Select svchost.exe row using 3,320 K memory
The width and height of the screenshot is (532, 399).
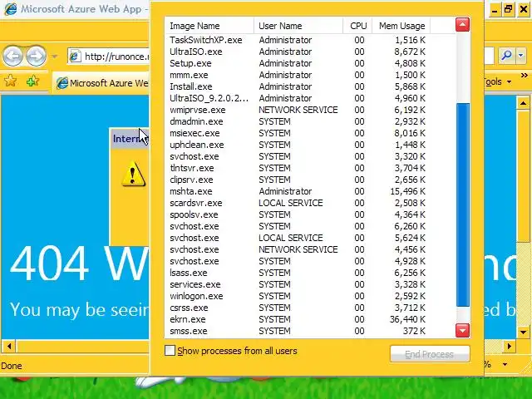click(310, 156)
